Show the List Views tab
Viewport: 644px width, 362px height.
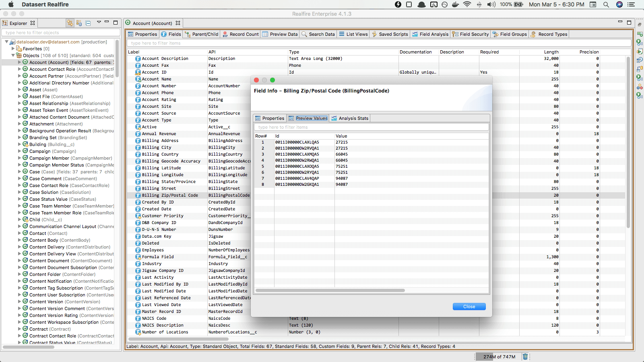click(x=353, y=34)
